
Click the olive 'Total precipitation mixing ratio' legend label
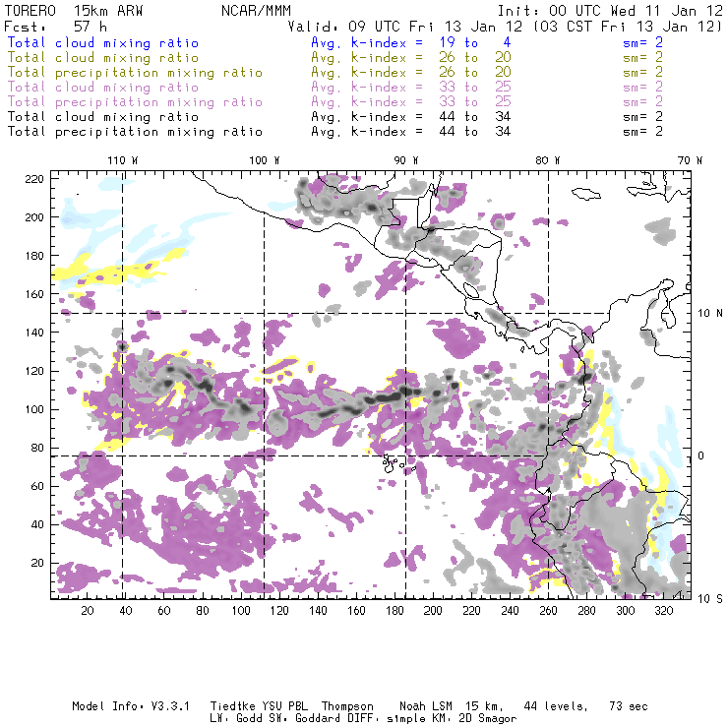pos(135,73)
